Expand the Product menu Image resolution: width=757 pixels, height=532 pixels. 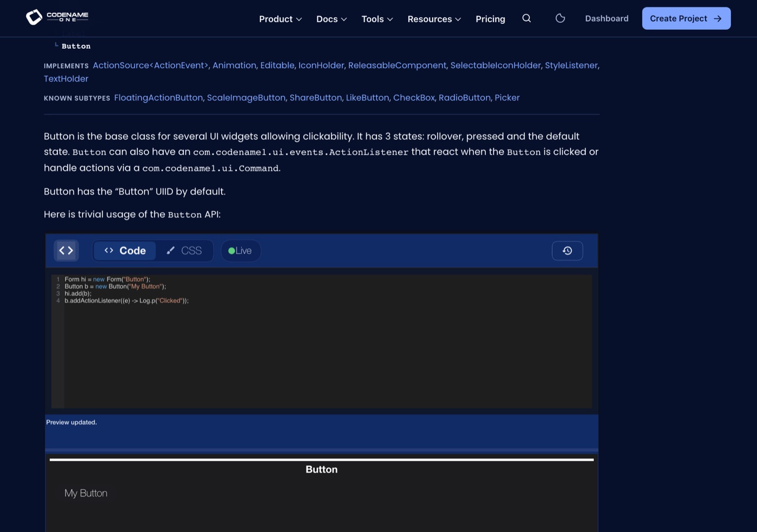(280, 19)
